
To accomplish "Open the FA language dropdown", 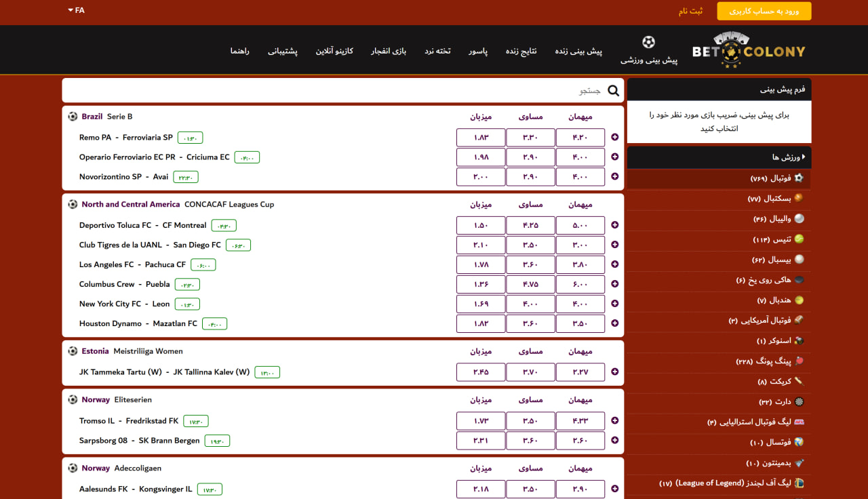I will tap(76, 10).
